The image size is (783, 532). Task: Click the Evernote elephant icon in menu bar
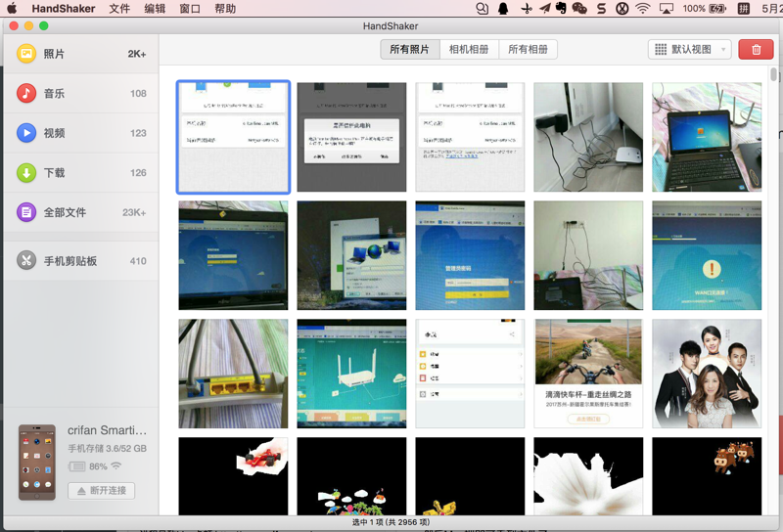561,9
